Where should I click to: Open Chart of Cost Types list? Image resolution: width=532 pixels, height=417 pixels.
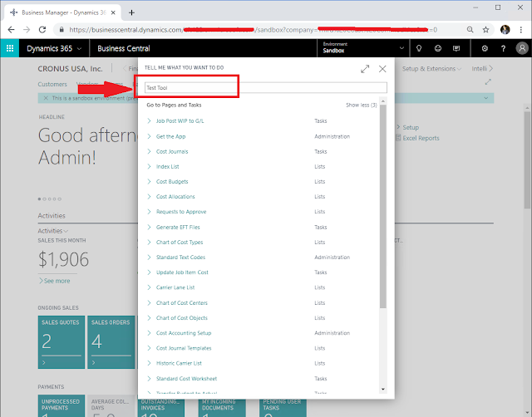click(180, 242)
